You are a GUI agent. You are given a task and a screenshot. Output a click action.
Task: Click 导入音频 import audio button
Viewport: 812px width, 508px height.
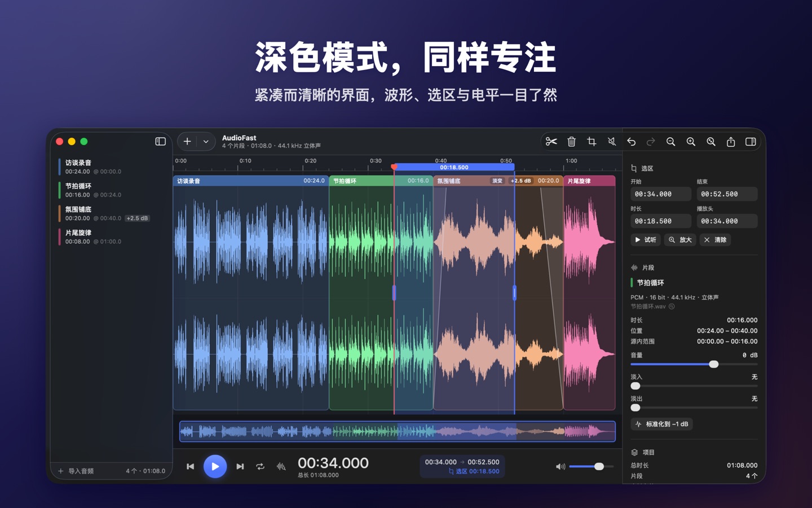76,471
